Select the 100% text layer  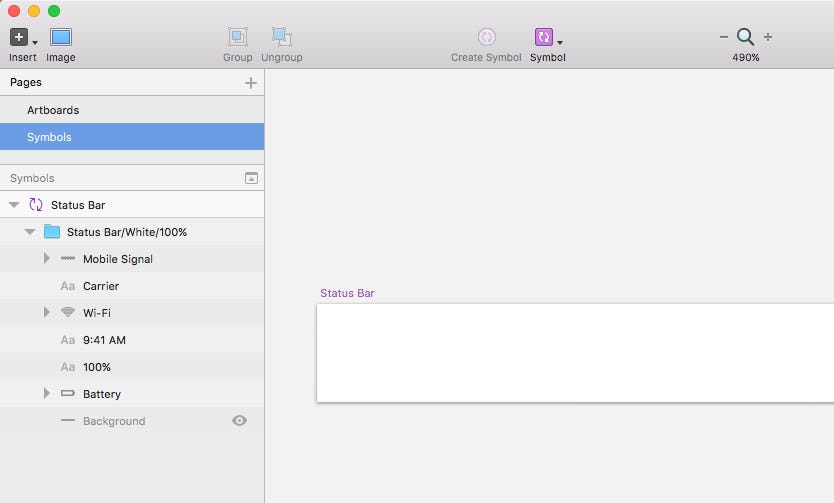[132, 367]
